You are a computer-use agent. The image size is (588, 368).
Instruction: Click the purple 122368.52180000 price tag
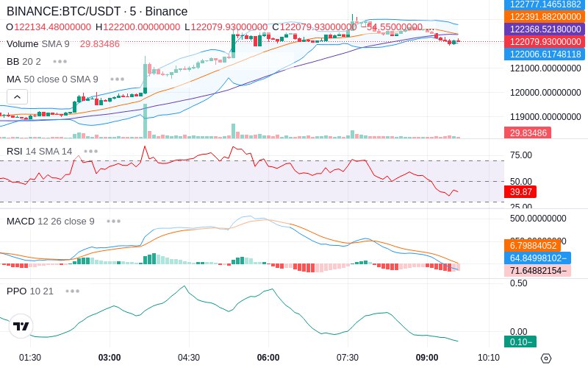[x=545, y=29]
